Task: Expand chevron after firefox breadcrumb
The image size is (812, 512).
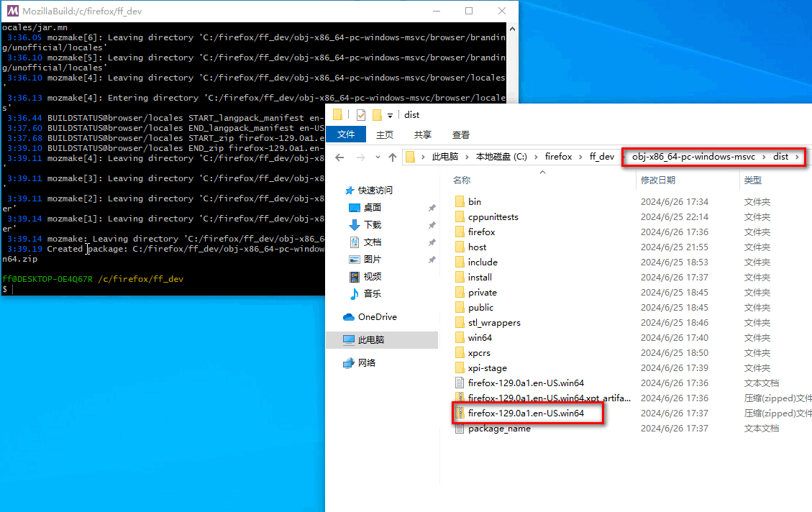Action: (x=581, y=157)
